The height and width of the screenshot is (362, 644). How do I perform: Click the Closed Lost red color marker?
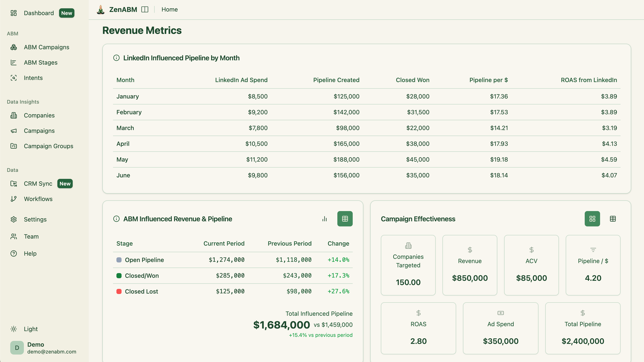(119, 291)
